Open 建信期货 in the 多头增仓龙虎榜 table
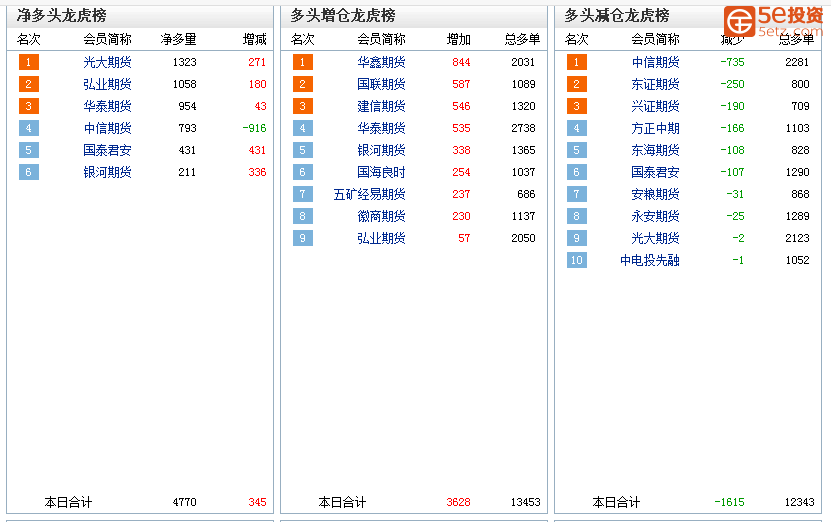 coord(381,106)
